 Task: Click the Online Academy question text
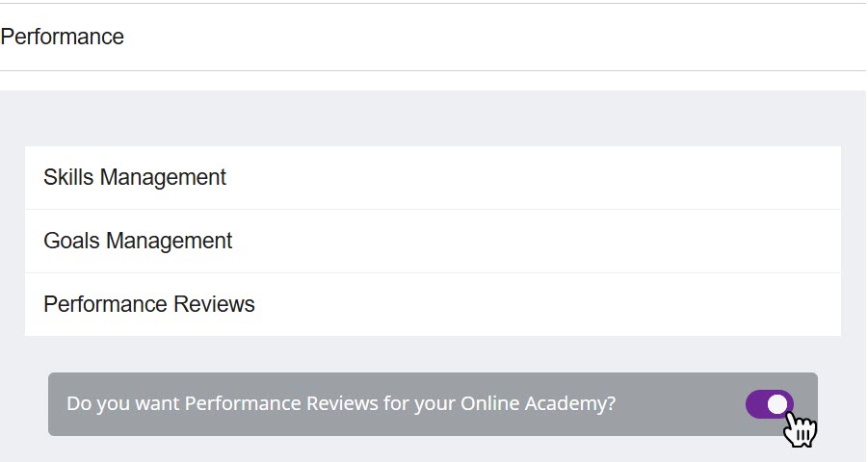point(341,404)
